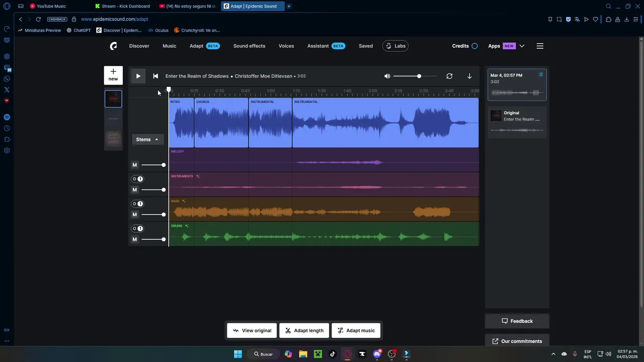Open Assistant BETA navigation item
This screenshot has width=644, height=362.
pyautogui.click(x=326, y=46)
